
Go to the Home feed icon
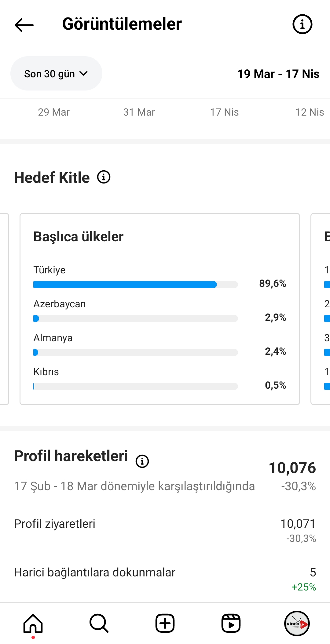pos(33,624)
